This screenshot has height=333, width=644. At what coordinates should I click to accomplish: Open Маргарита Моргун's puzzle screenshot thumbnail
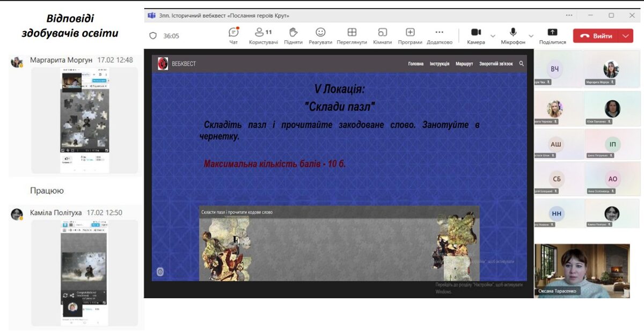(85, 120)
